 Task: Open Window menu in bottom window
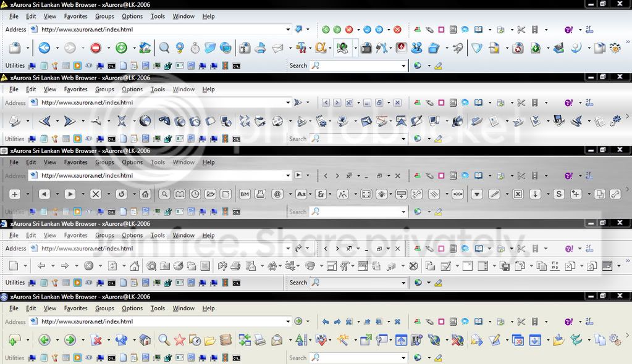click(x=183, y=308)
